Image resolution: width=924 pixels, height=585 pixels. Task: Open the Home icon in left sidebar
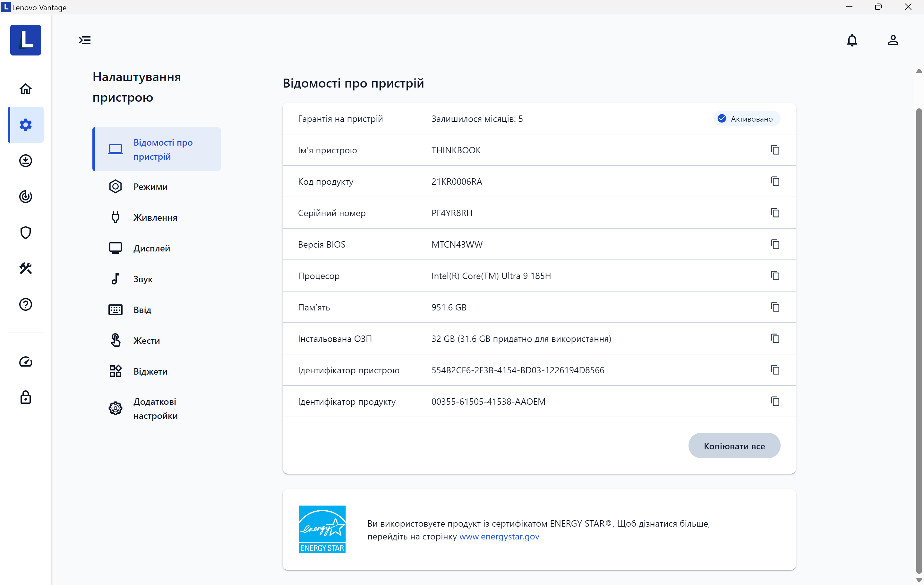click(x=25, y=89)
